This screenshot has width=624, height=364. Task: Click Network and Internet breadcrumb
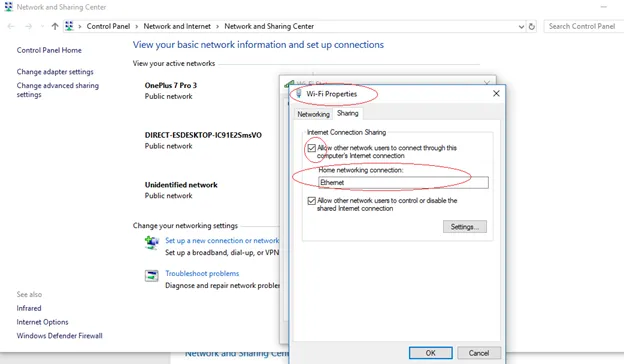click(177, 26)
